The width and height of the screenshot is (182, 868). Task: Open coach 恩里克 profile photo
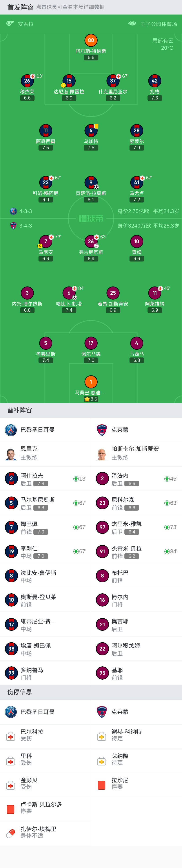pos(11,454)
